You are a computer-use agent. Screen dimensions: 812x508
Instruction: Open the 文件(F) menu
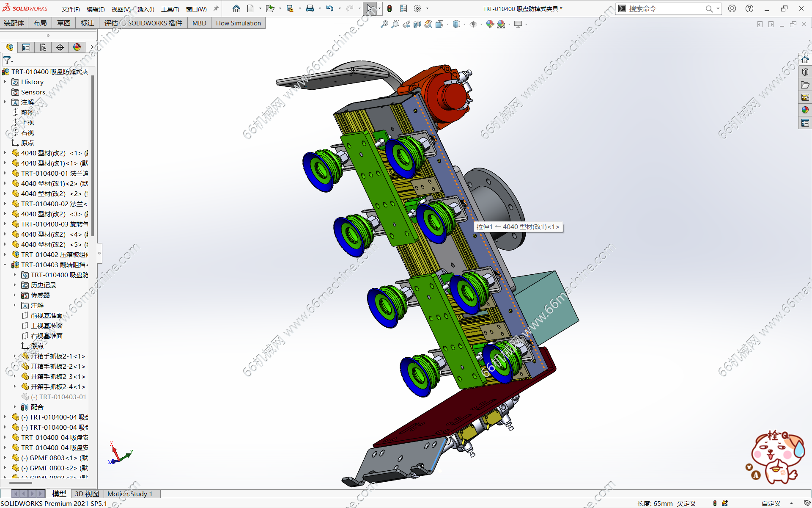pos(71,9)
